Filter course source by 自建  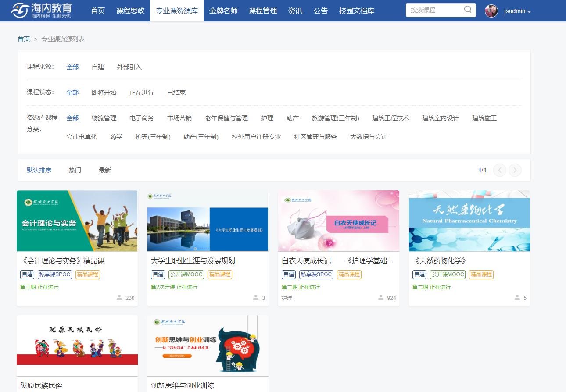(x=98, y=67)
